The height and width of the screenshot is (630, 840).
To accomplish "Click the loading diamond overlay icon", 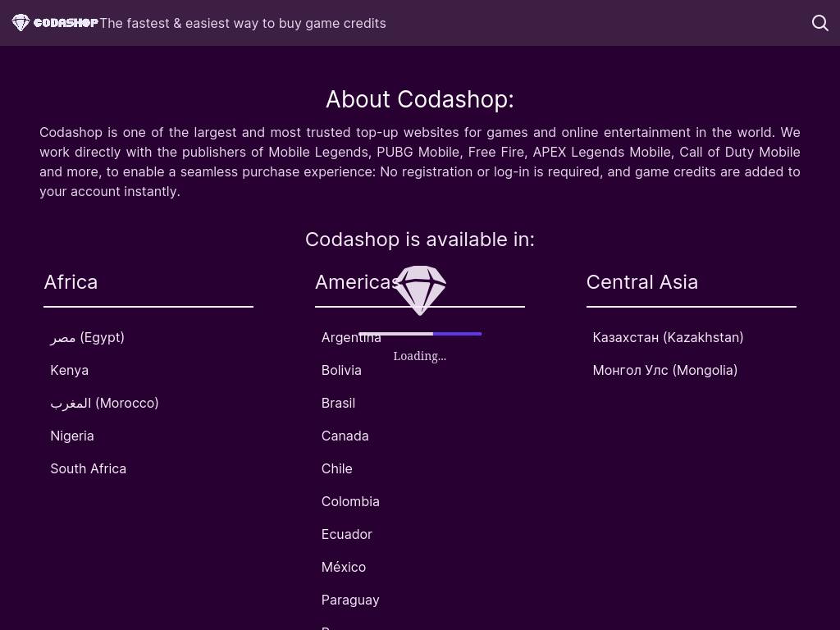I will coord(420,290).
